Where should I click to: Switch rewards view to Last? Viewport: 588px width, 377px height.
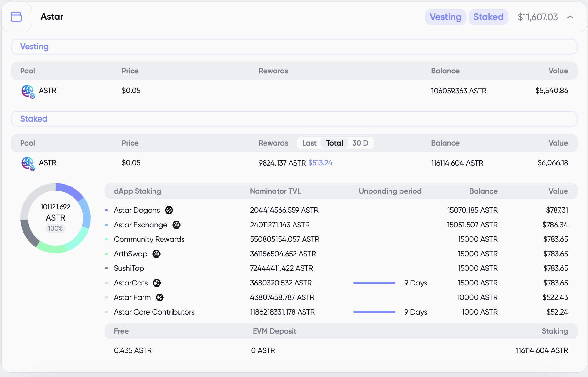(309, 143)
